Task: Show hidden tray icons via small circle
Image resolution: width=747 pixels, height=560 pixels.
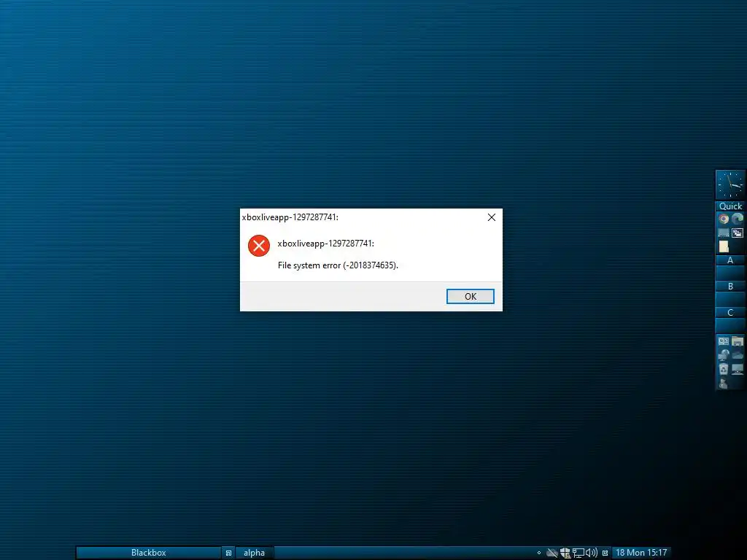Action: 539,553
